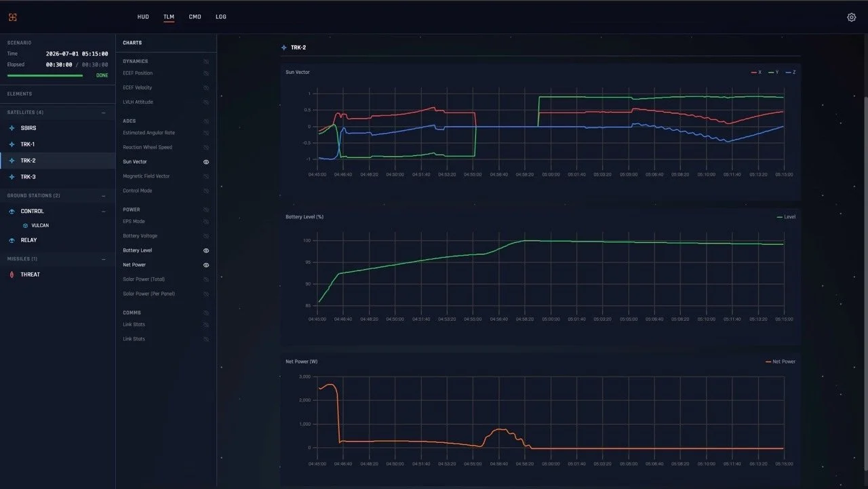Toggle the Y series in Sun Vector legend

click(x=772, y=72)
